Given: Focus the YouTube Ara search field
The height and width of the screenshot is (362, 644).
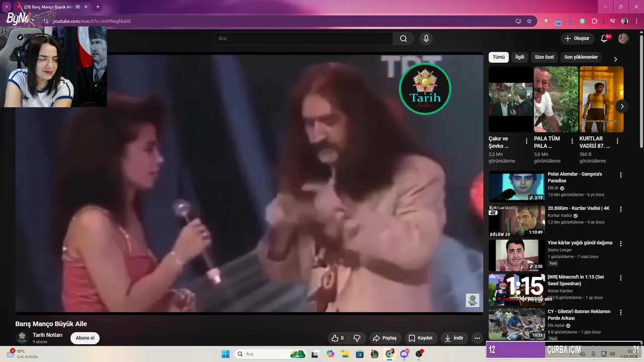Looking at the screenshot, I should pyautogui.click(x=303, y=39).
